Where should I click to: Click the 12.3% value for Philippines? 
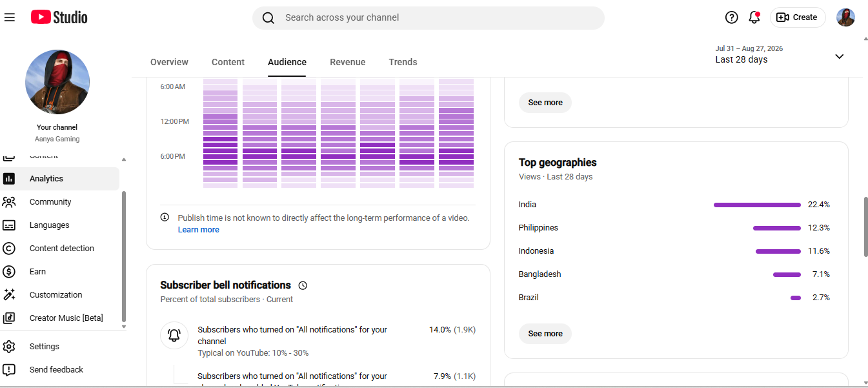click(819, 228)
